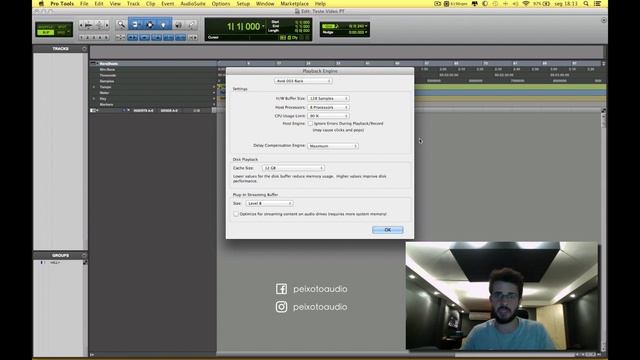Open the Edit menu
This screenshot has width=640, height=360.
(99, 4)
